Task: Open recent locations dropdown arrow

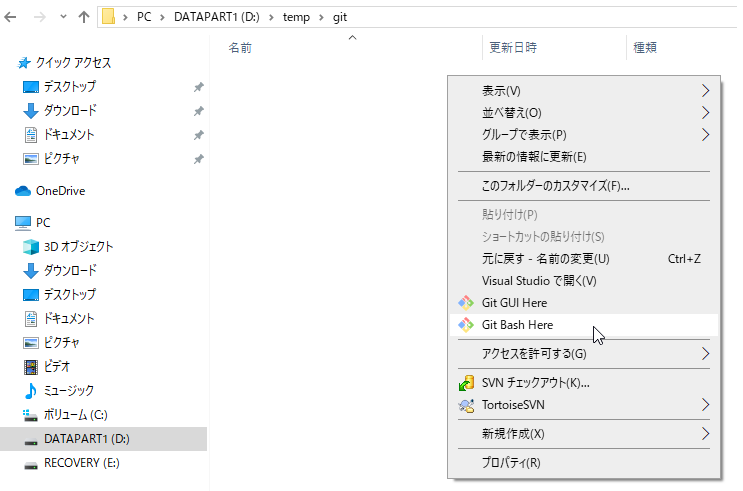Action: tap(63, 17)
